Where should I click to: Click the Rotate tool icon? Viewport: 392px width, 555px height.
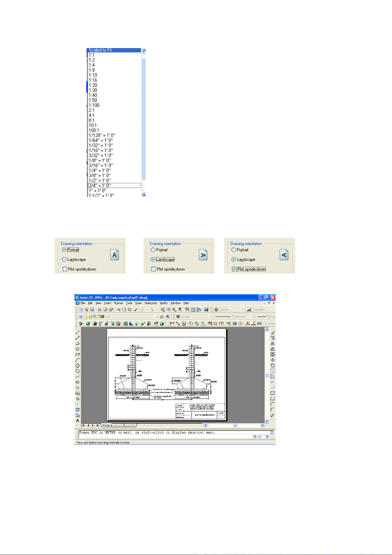coord(273,366)
